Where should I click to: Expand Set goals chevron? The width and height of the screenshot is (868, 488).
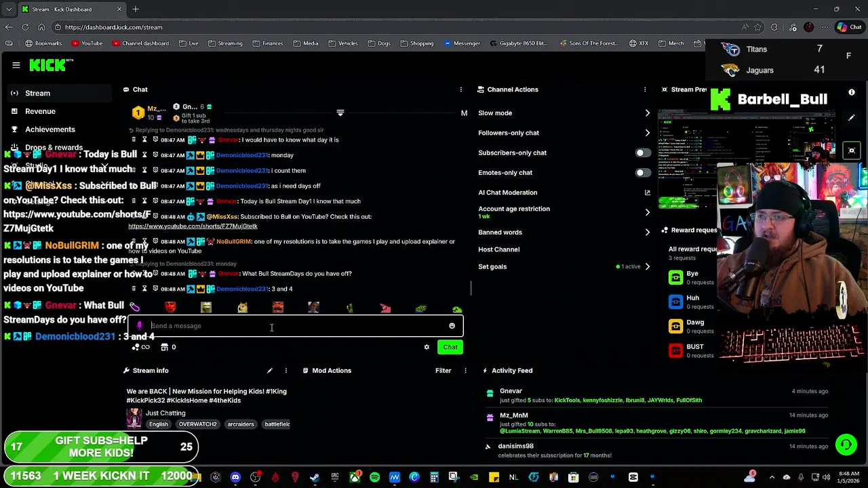coord(647,266)
